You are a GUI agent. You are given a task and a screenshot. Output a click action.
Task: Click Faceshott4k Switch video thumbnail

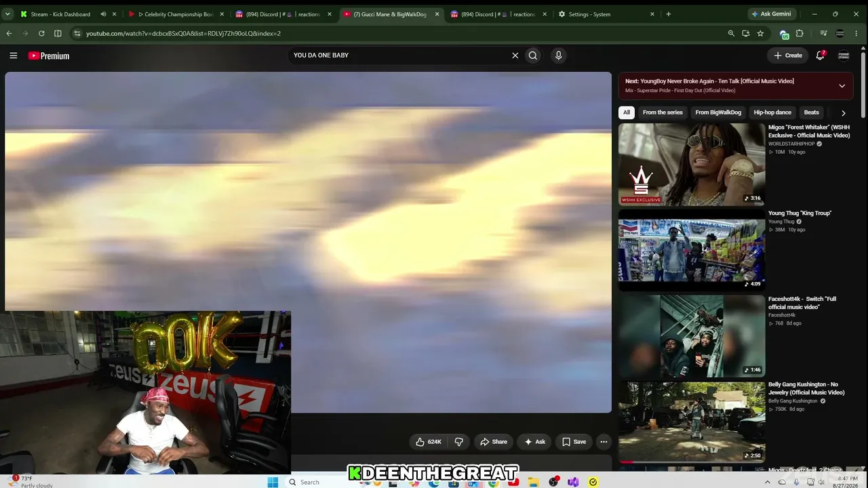[692, 336]
